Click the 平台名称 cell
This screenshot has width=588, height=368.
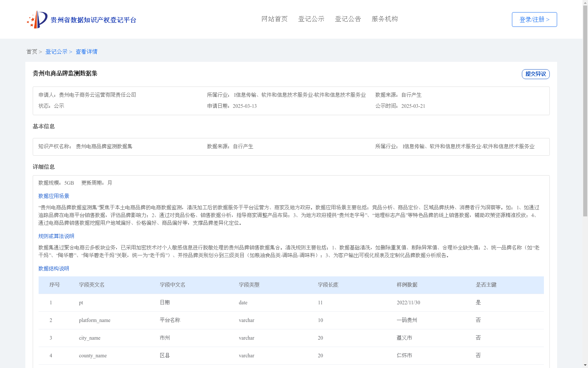(170, 320)
